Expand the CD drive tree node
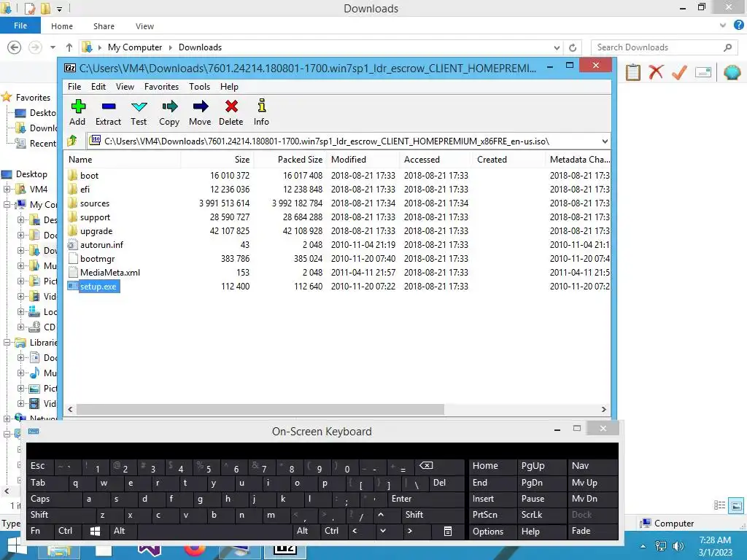 pos(20,327)
